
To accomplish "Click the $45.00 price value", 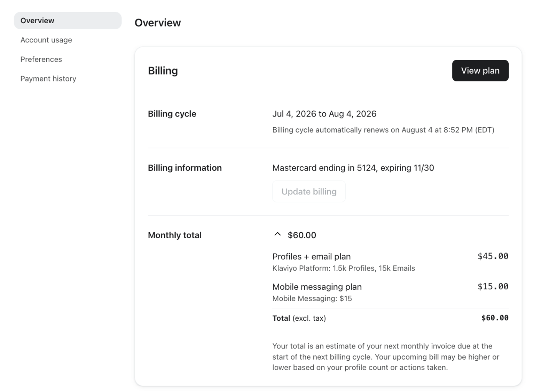I will [x=493, y=256].
